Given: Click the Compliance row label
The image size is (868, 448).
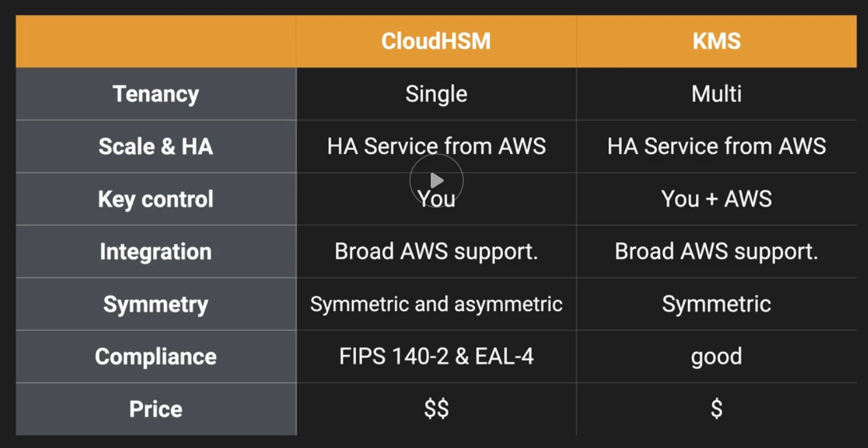Looking at the screenshot, I should click(x=156, y=356).
